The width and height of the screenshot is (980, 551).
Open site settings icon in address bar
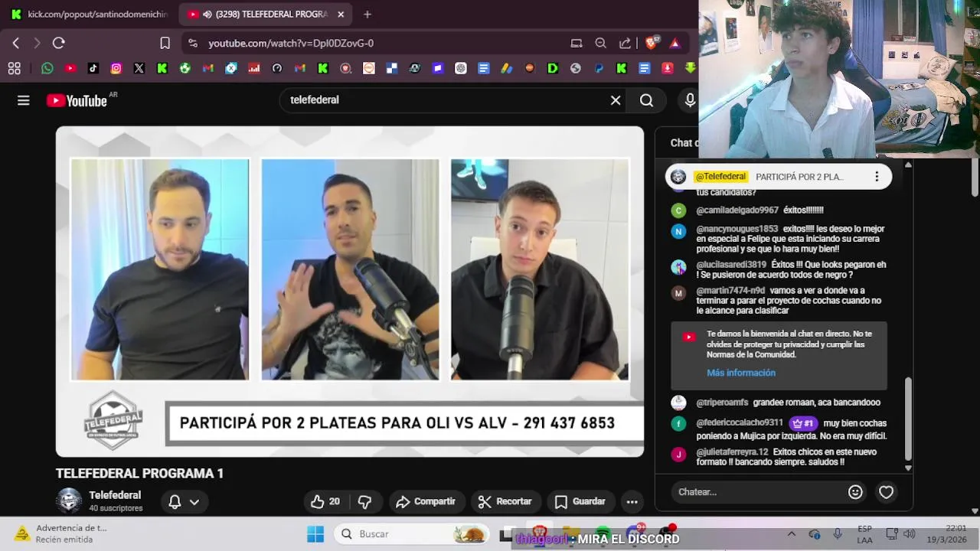pyautogui.click(x=192, y=44)
